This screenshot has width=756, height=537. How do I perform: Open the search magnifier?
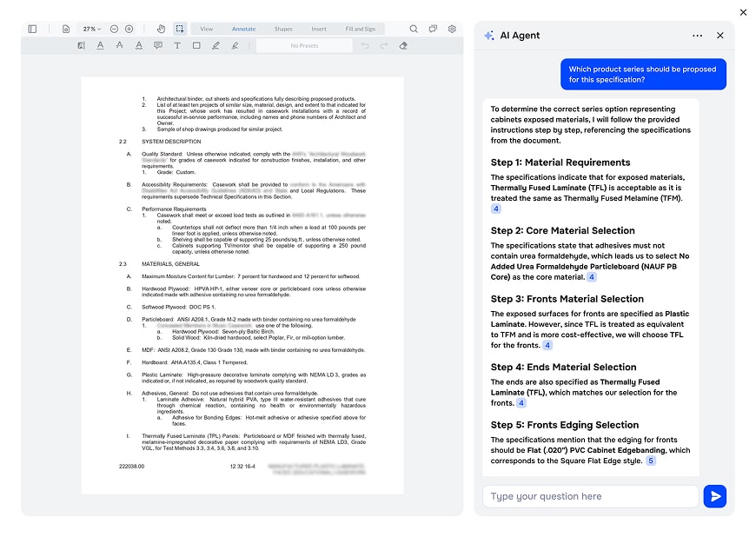pyautogui.click(x=414, y=29)
